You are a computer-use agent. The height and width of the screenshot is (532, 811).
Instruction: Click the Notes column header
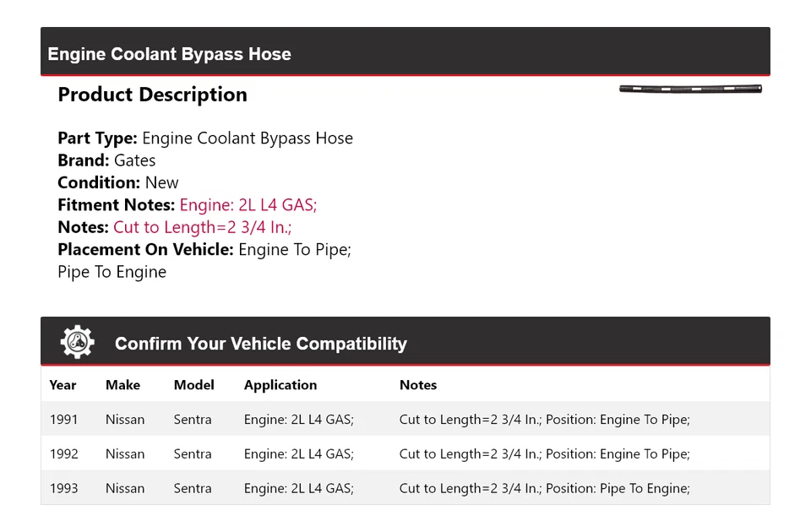(x=418, y=385)
